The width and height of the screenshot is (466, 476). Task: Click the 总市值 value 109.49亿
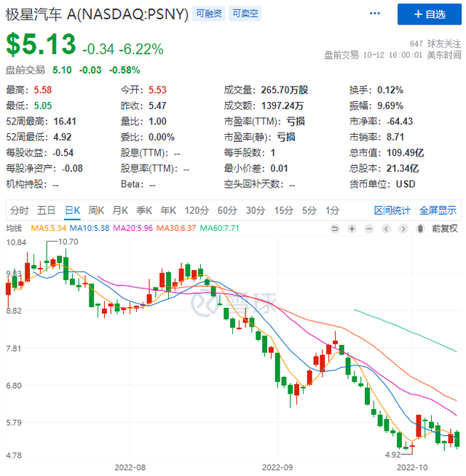[406, 153]
